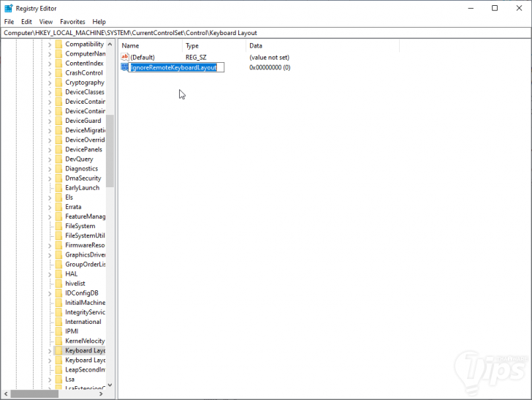Viewport: 532px width, 400px height.
Task: Select the Diagnostics folder icon
Action: coord(59,168)
